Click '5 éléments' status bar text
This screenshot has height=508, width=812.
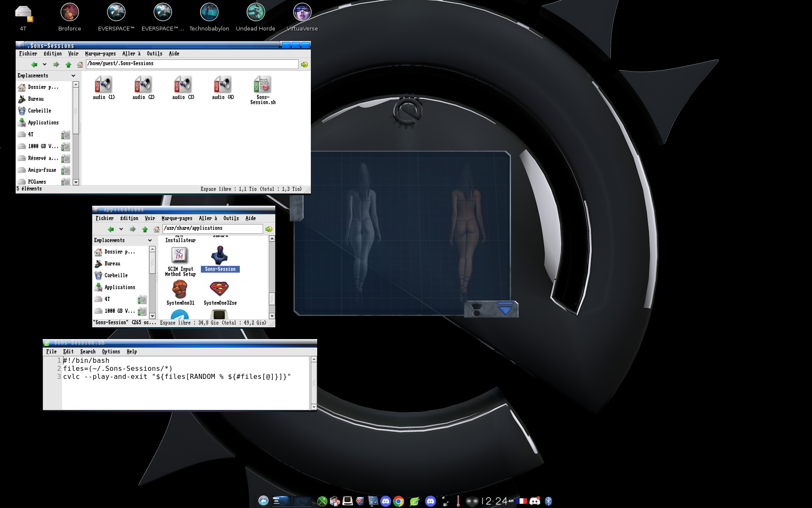point(29,189)
